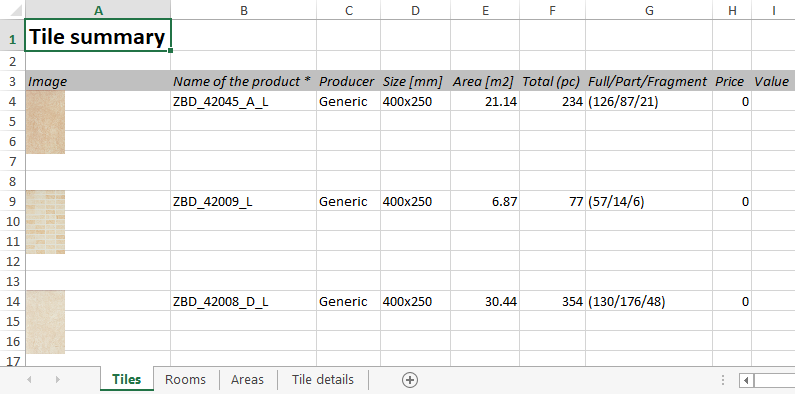Screen dimensions: 795x394
Task: Select row 9 header
Action: point(12,202)
